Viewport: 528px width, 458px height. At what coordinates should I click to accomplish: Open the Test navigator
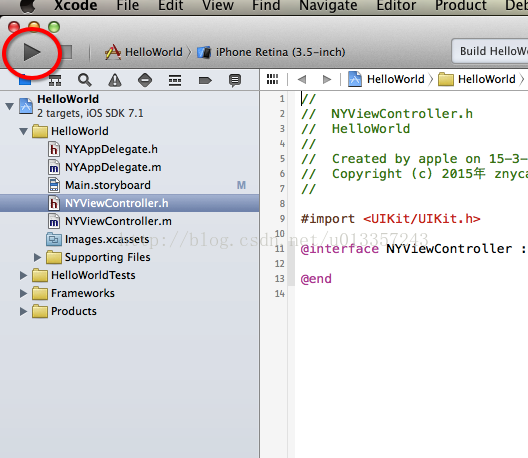click(x=145, y=80)
